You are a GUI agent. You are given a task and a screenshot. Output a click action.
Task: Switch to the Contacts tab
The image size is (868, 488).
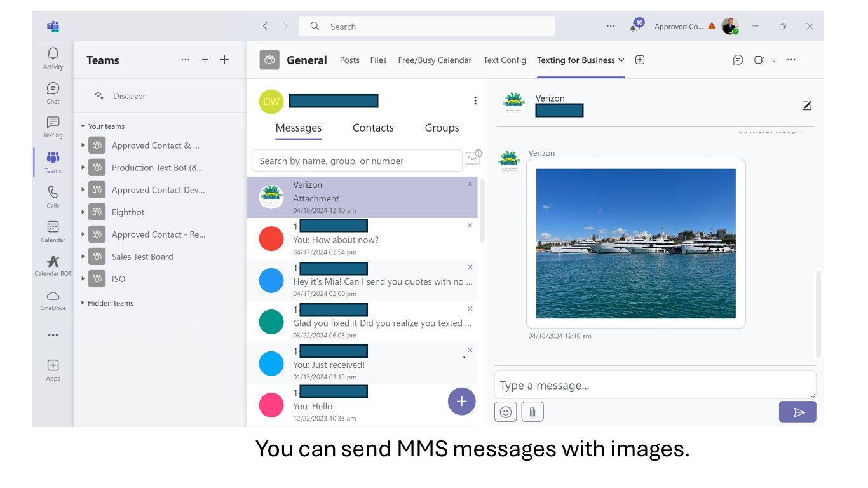[373, 128]
